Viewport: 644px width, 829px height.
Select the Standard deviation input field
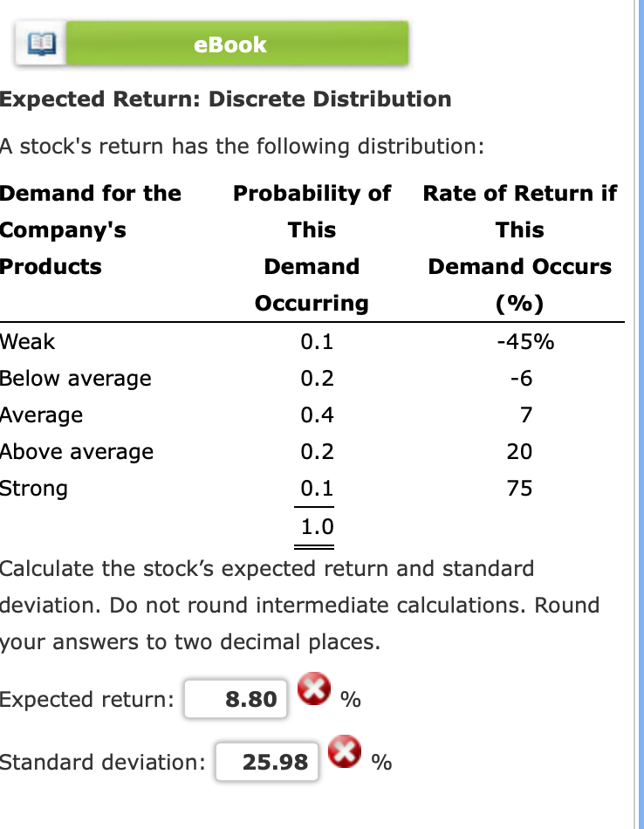(x=267, y=762)
